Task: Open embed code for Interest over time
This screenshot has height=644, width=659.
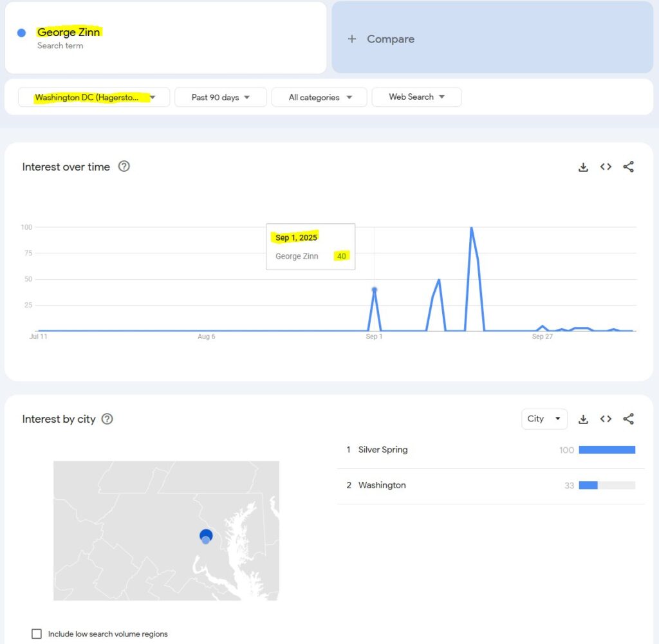Action: click(x=606, y=167)
